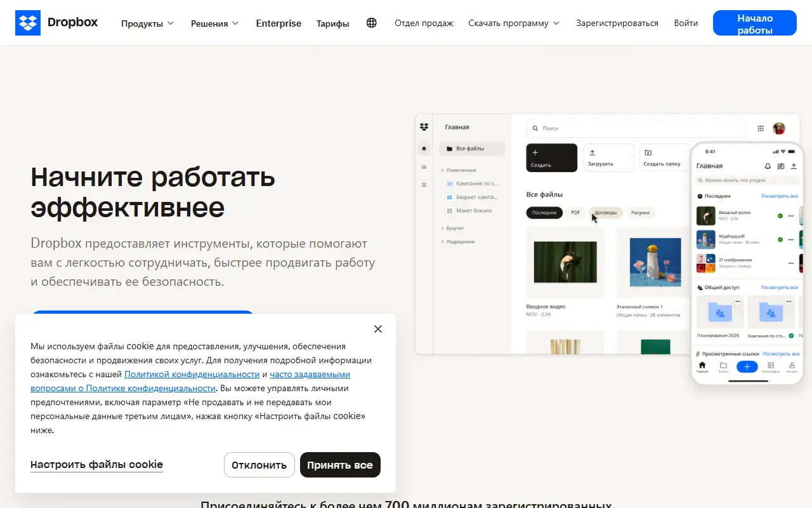Collapse the Помеченные section in the mockup
The height and width of the screenshot is (508, 812).
pos(458,170)
